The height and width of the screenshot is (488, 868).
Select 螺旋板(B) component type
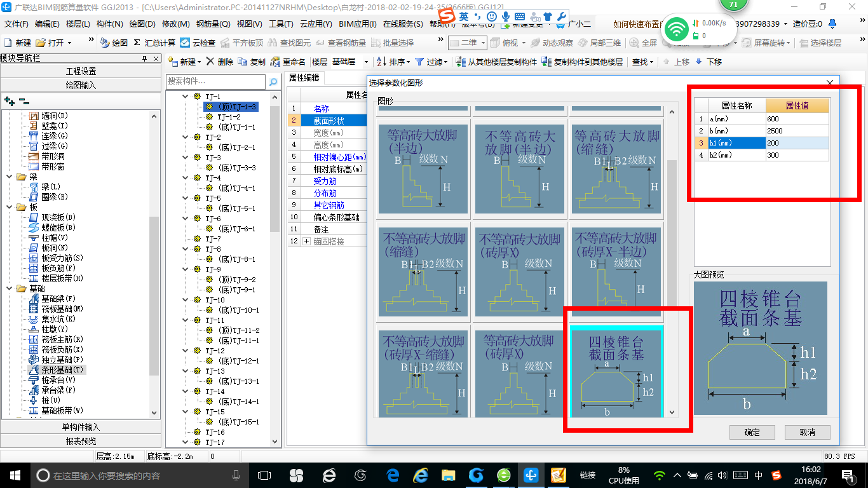[x=53, y=227]
